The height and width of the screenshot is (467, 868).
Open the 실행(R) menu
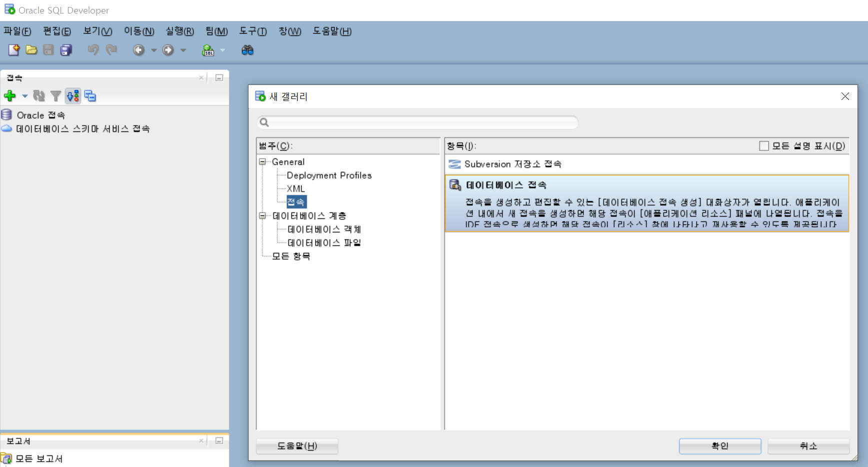click(x=179, y=31)
